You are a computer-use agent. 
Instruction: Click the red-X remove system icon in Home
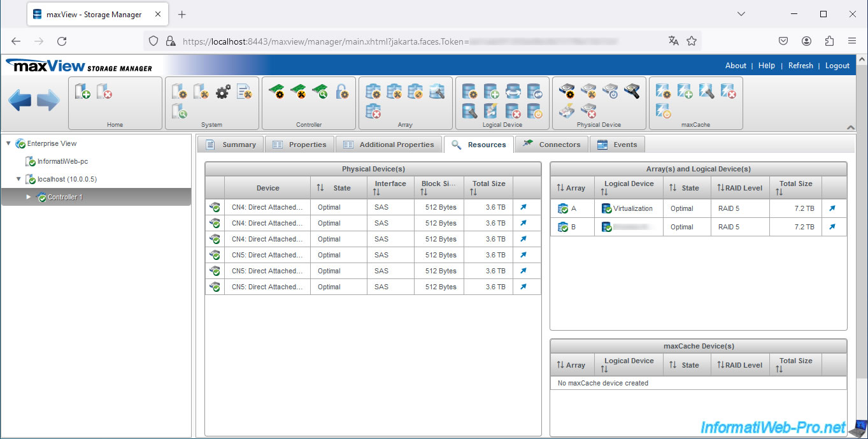tap(104, 92)
